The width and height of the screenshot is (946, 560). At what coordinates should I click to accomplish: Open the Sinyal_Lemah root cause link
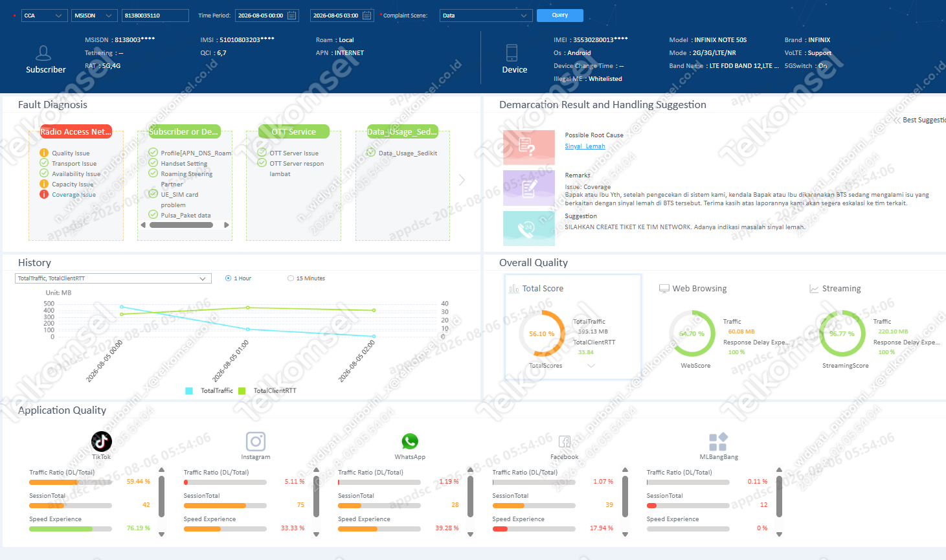585,146
